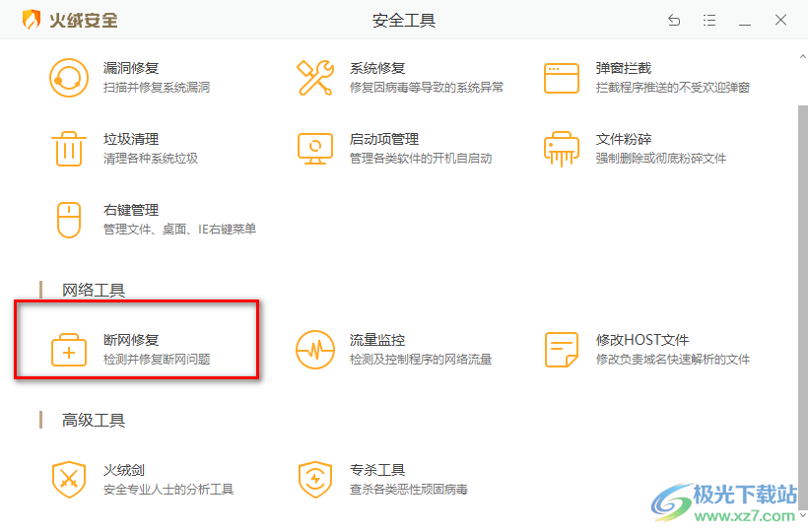Click the 系统修复 wrench and screwdriver icon
The image size is (808, 532).
coord(315,78)
